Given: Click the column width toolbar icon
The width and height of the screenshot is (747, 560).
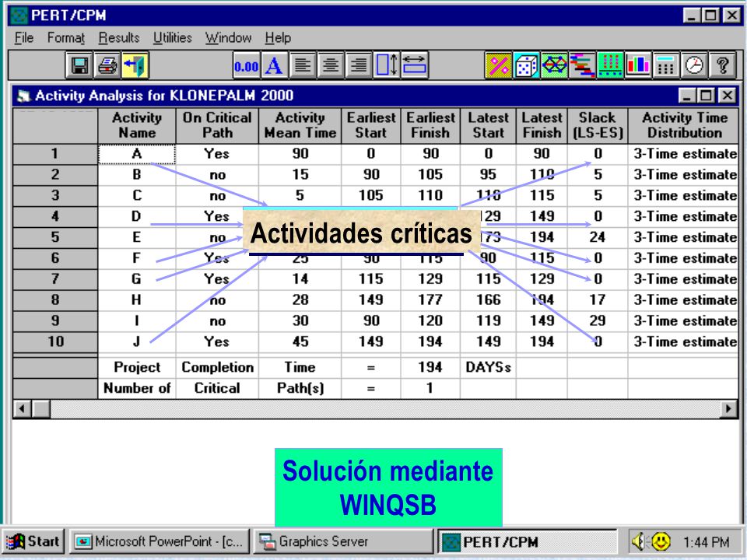Looking at the screenshot, I should (x=415, y=65).
